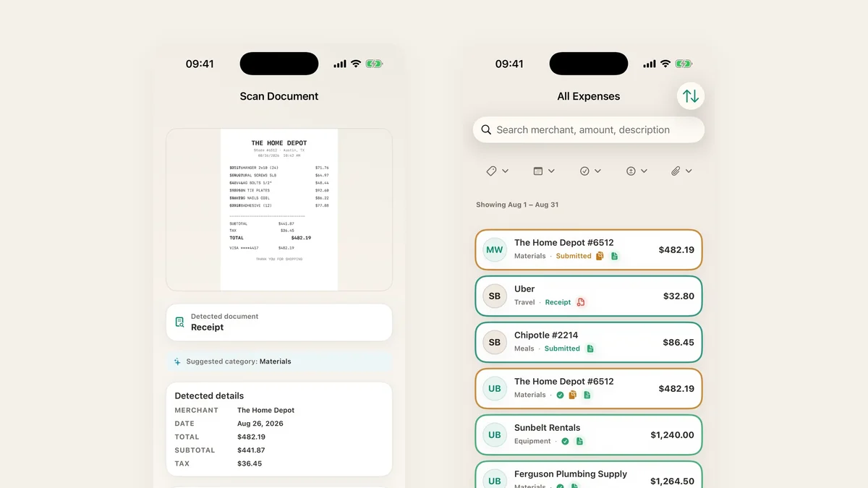Viewport: 868px width, 488px height.
Task: Open the dollar amount filter
Action: coord(637,171)
